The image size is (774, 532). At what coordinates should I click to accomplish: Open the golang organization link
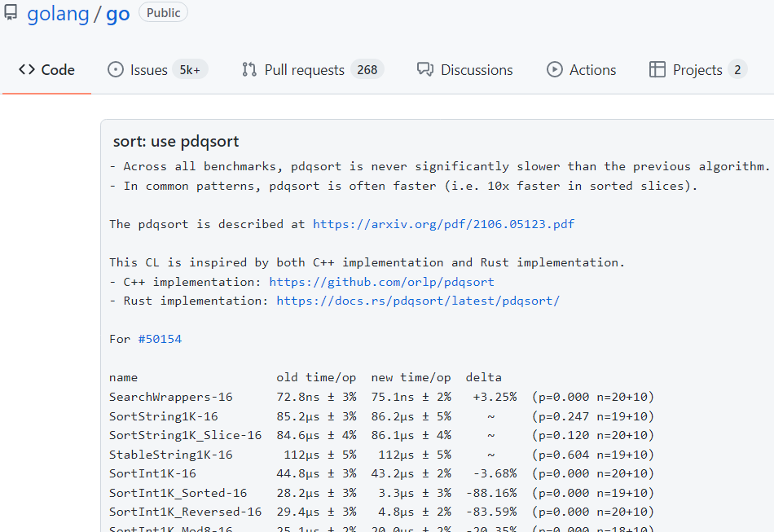pos(58,14)
